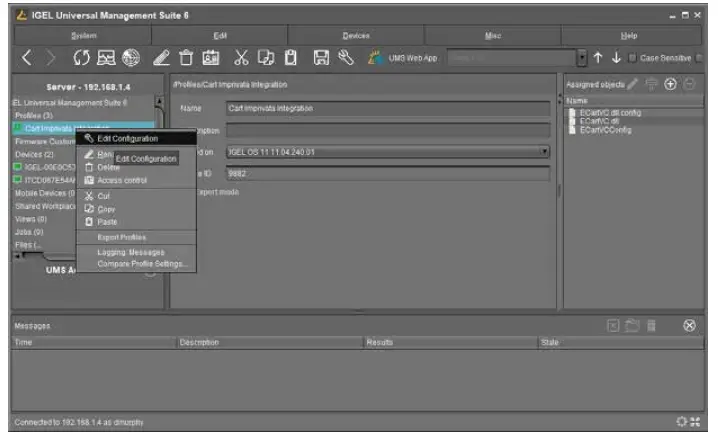This screenshot has width=718, height=443.
Task: Choose Compare Profile Settings in context menu
Action: click(136, 264)
